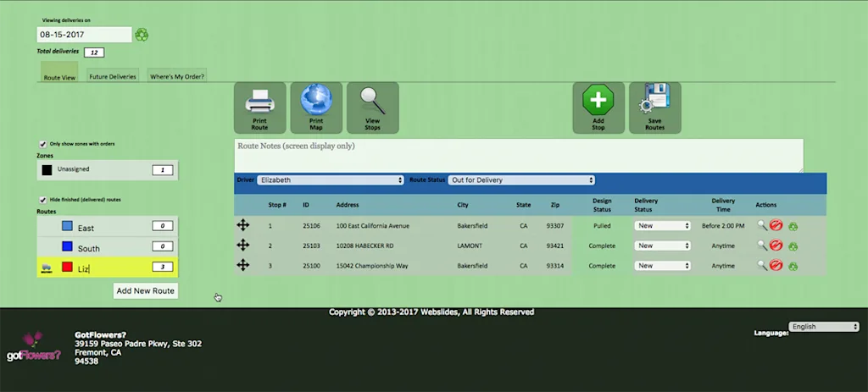
Task: Click red remove icon for order 25106
Action: click(776, 225)
